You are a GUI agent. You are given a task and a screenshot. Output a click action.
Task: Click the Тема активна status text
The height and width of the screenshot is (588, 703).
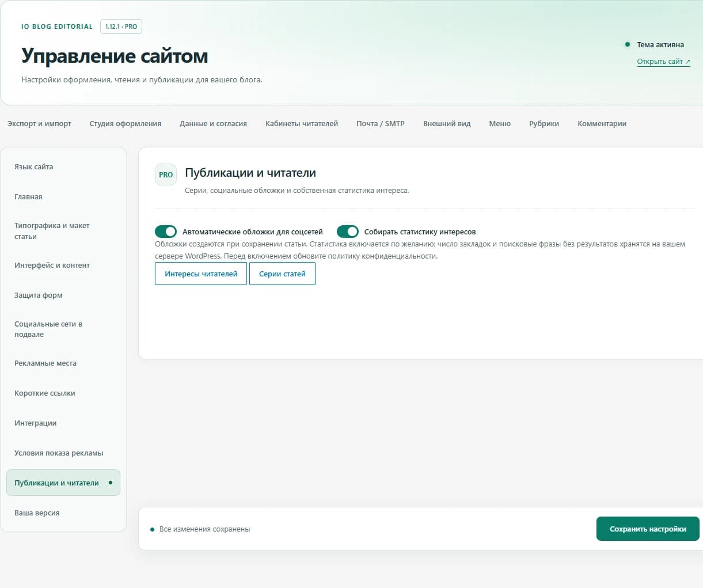(x=660, y=44)
